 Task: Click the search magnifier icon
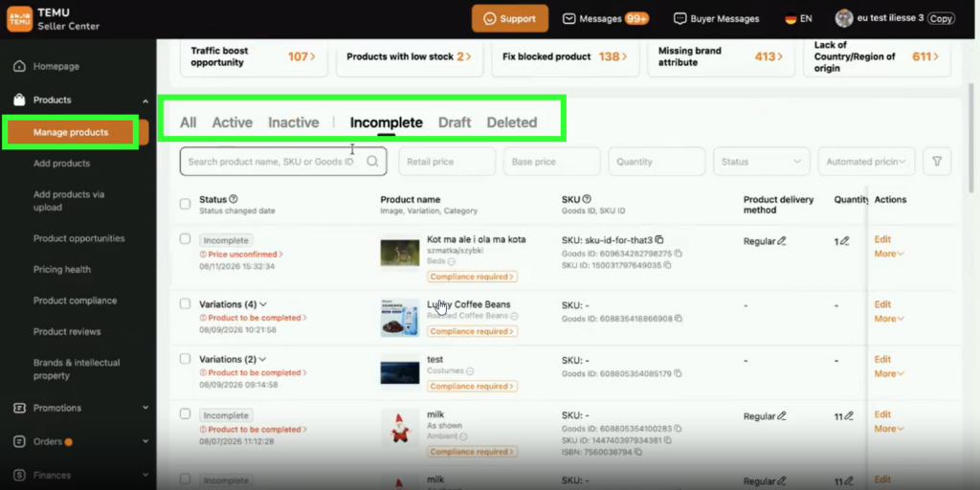pyautogui.click(x=372, y=161)
